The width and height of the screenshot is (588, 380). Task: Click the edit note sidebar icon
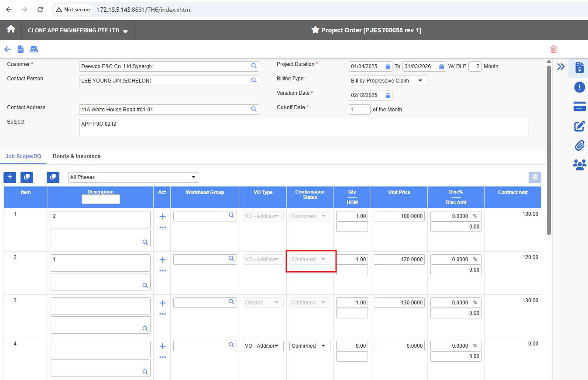pos(579,126)
